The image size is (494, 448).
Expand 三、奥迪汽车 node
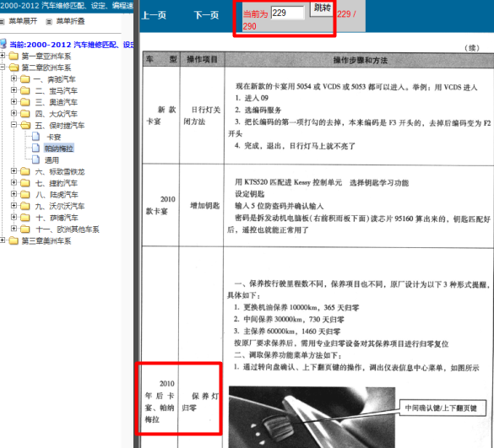pyautogui.click(x=14, y=101)
